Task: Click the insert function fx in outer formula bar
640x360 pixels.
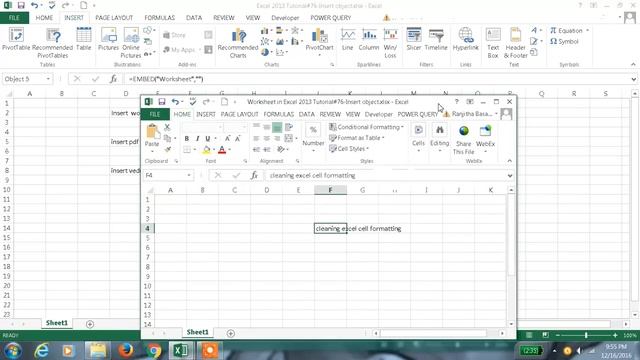Action: pyautogui.click(x=113, y=79)
